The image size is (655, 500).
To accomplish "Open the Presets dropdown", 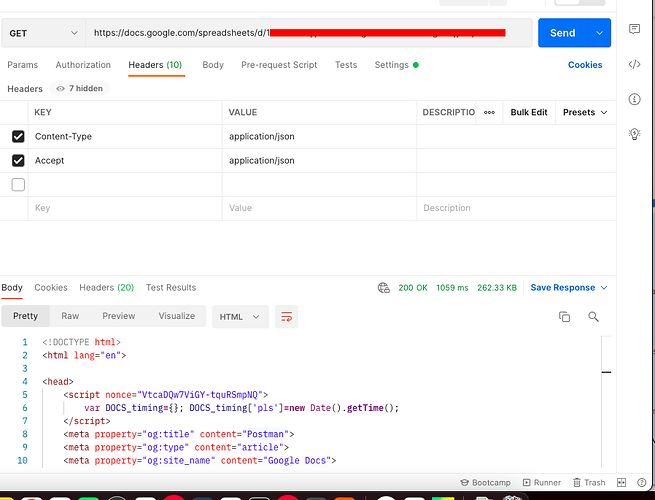I will (x=585, y=112).
